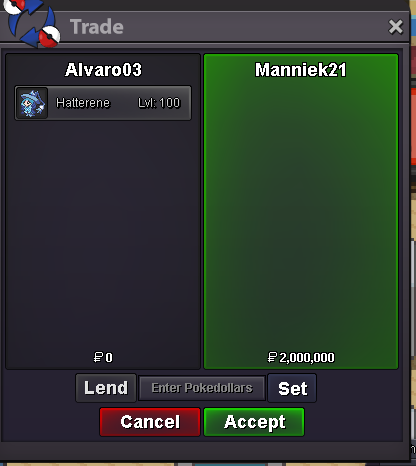
Task: Click Manniek21's 2,000,000 Pokedollar amount
Action: (307, 358)
